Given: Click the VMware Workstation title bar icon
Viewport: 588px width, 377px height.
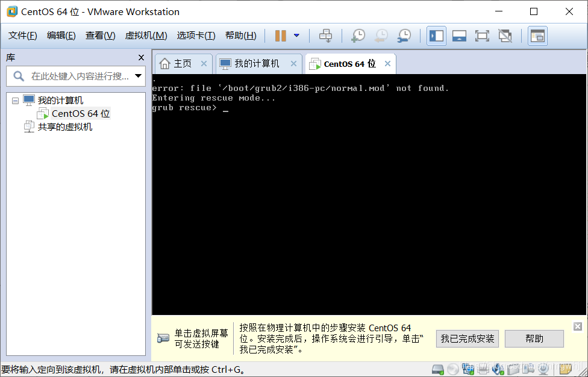Looking at the screenshot, I should tap(12, 11).
